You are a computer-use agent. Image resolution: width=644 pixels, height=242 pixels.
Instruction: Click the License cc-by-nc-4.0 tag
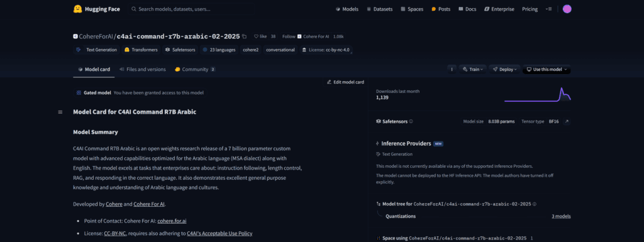[x=326, y=50]
